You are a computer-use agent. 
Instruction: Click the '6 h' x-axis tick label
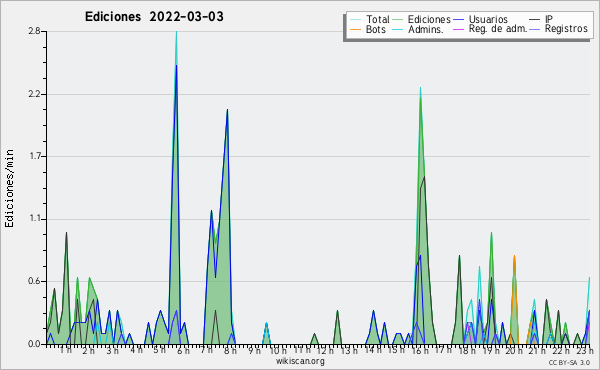point(183,350)
